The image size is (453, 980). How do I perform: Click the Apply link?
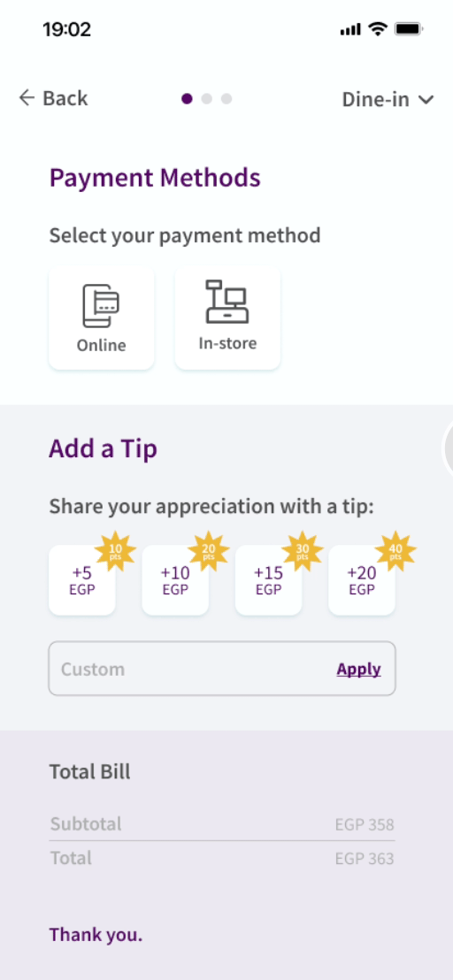coord(358,669)
